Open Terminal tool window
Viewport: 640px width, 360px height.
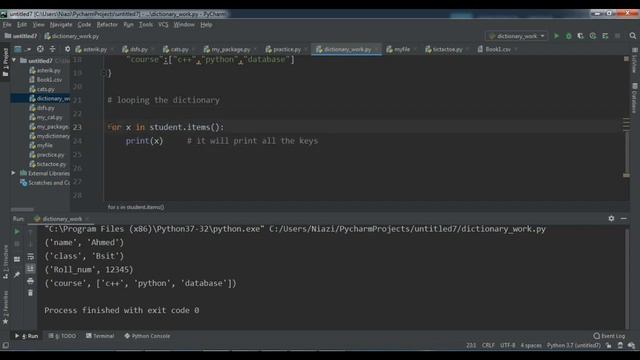point(100,336)
